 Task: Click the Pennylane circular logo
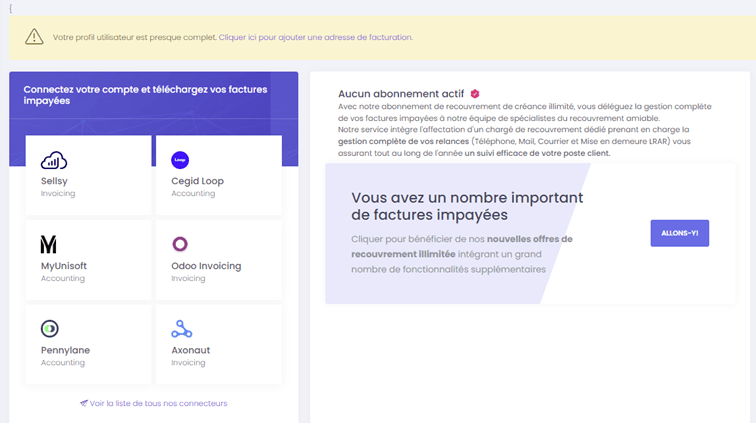point(49,329)
